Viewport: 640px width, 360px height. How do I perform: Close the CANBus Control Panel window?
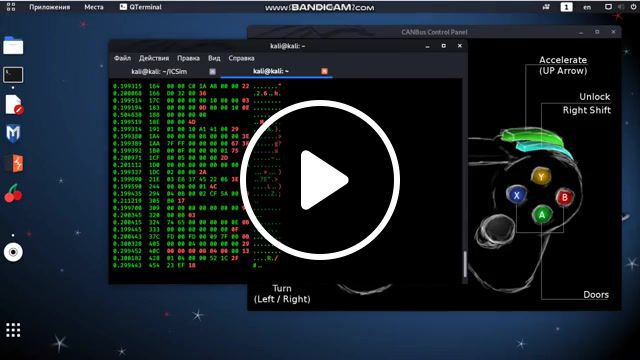(x=613, y=32)
